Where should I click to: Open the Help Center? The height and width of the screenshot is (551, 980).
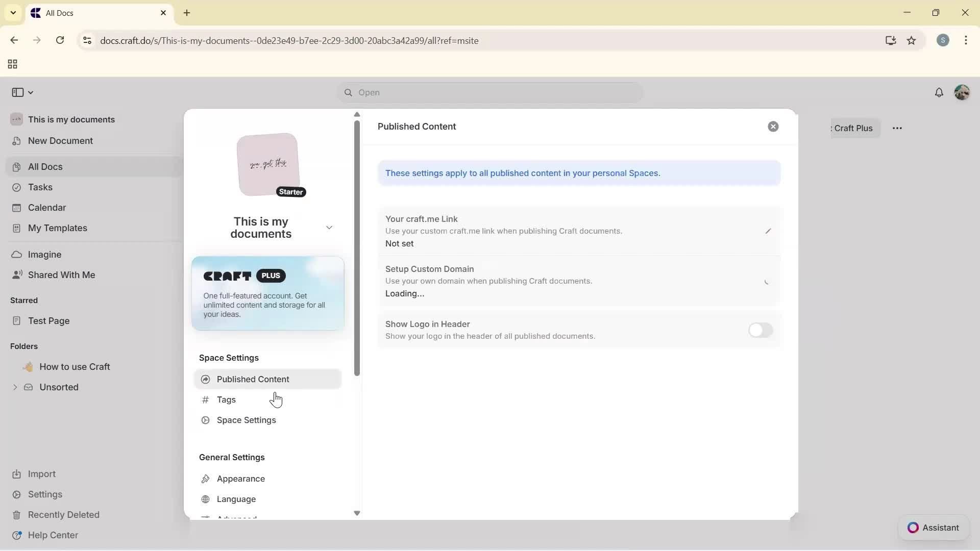[x=53, y=535]
